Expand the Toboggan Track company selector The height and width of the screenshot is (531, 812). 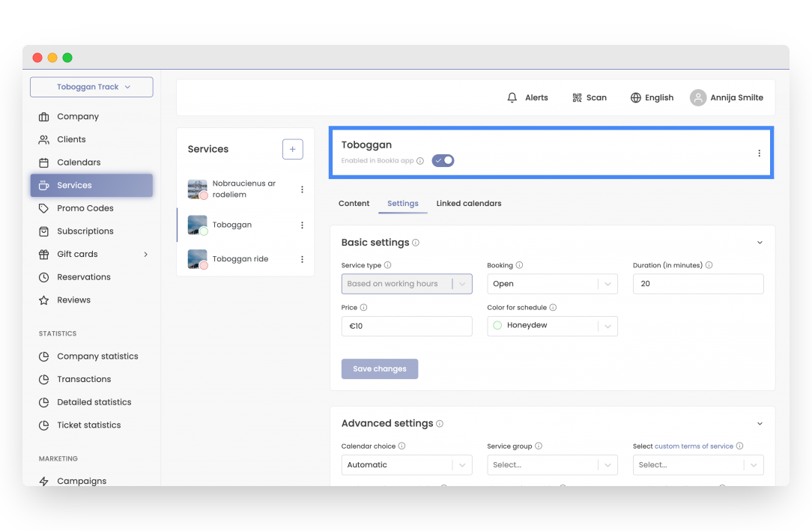click(x=91, y=87)
